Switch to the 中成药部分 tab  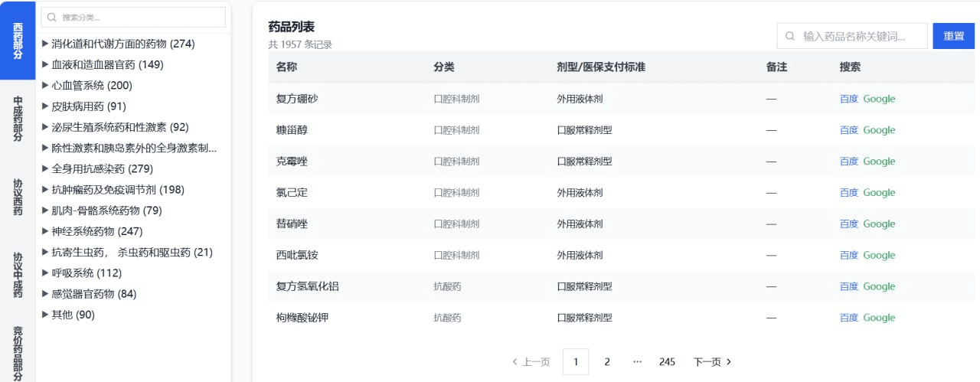(x=18, y=119)
